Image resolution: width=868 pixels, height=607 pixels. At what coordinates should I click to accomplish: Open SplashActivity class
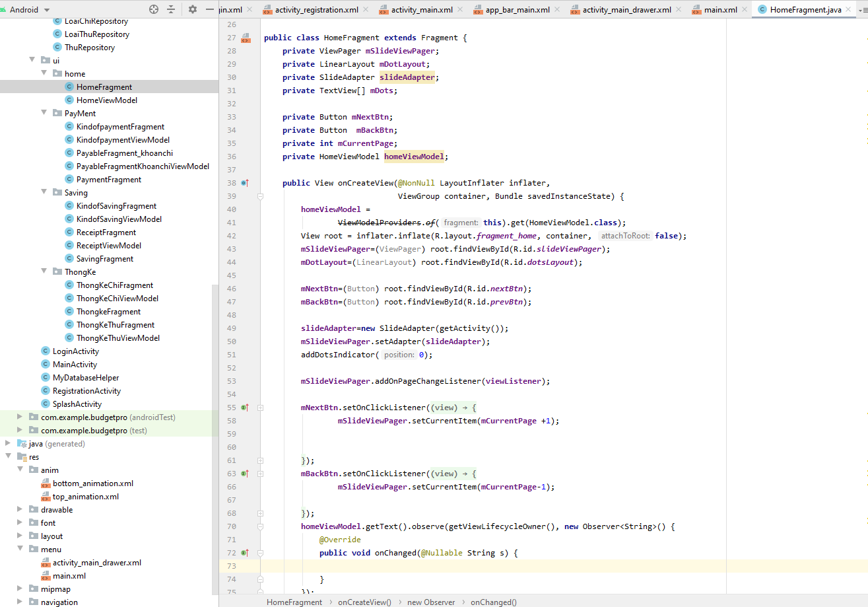pyautogui.click(x=77, y=404)
